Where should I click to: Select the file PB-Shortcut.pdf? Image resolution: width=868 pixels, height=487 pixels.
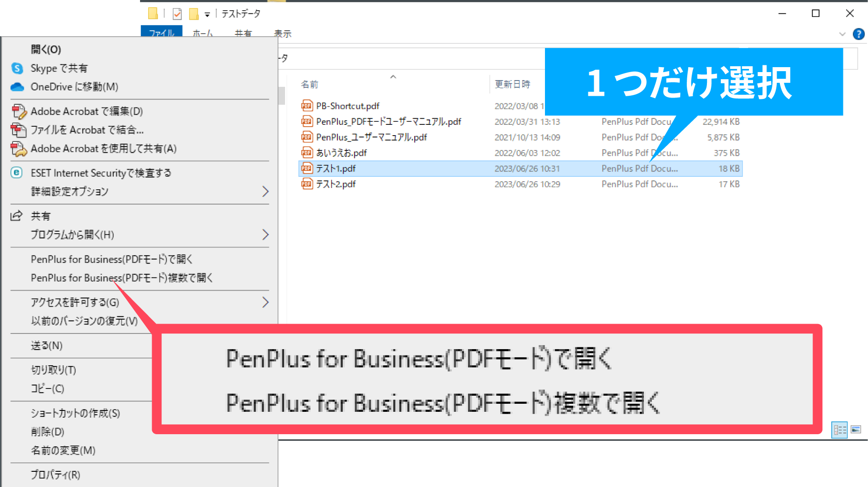point(348,106)
